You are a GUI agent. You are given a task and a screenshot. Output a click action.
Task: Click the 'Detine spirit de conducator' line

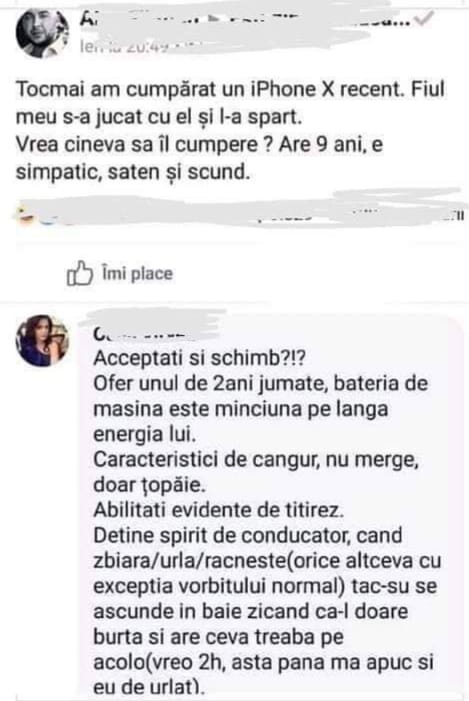pos(248,536)
